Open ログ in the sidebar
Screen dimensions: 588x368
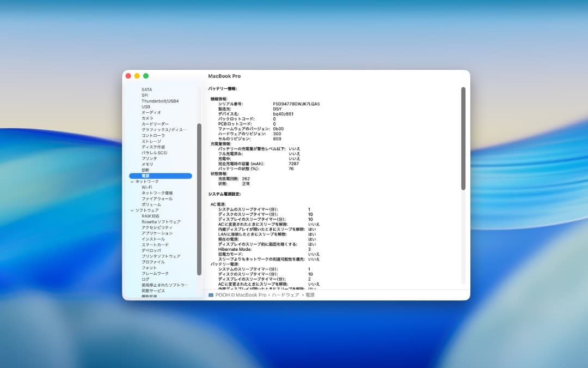coord(145,279)
